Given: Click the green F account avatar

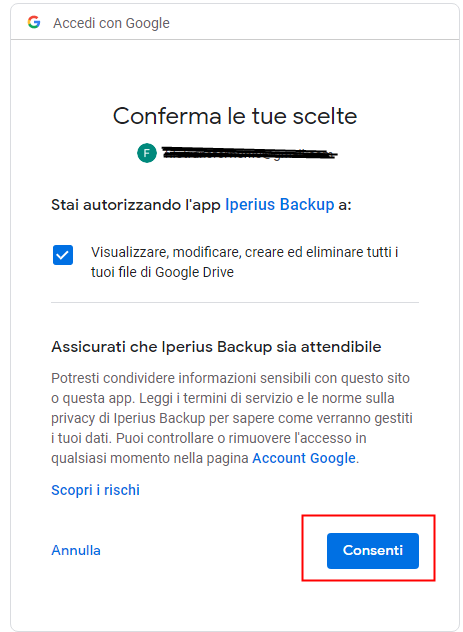Looking at the screenshot, I should [x=147, y=153].
